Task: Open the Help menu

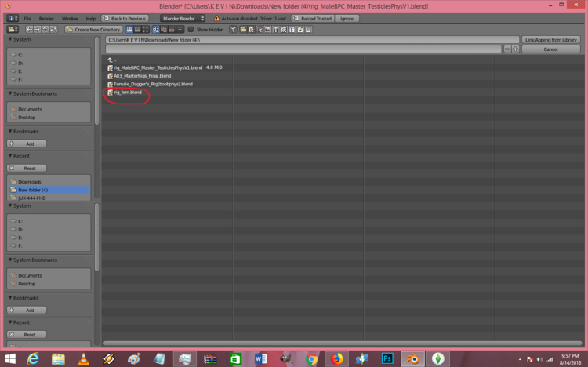Action: 91,18
